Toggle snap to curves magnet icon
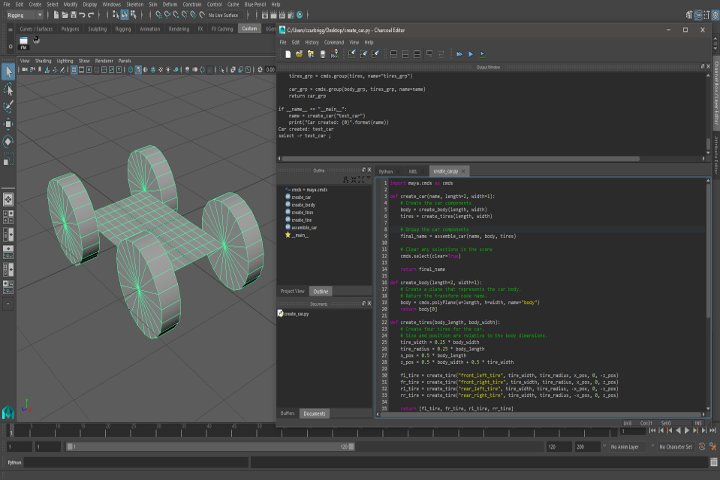The image size is (720, 480). pos(167,15)
